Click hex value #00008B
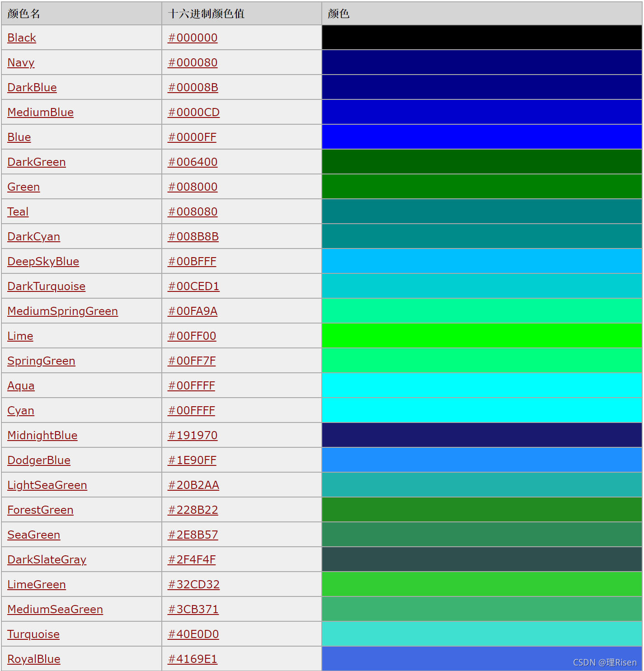644x671 pixels. coord(193,88)
